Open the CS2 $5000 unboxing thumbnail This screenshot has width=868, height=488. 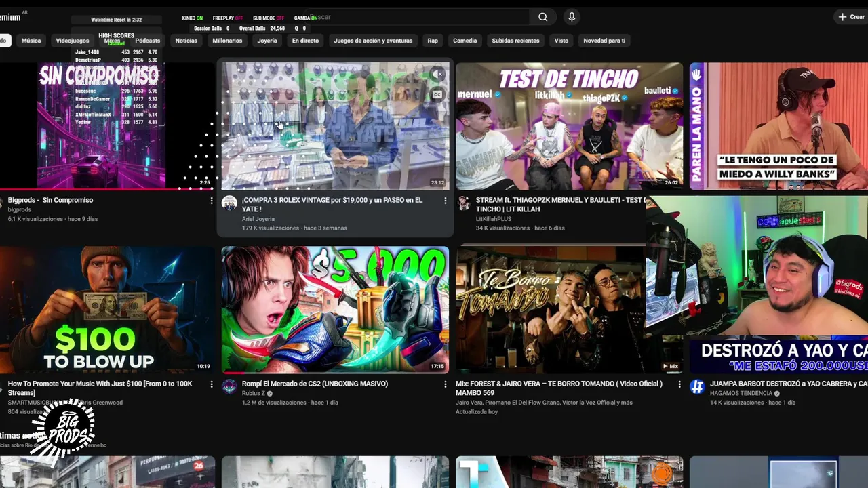[x=335, y=310]
